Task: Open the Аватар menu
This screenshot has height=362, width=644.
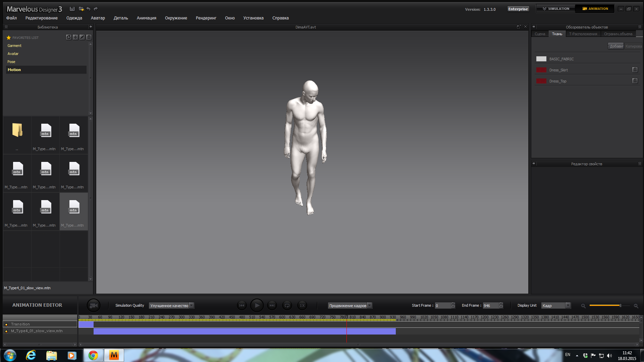Action: (x=98, y=18)
